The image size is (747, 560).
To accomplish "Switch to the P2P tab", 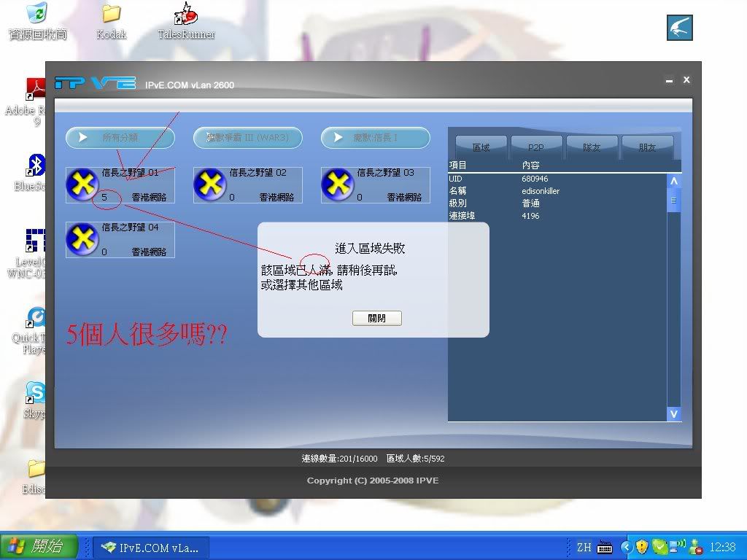I will tap(536, 147).
